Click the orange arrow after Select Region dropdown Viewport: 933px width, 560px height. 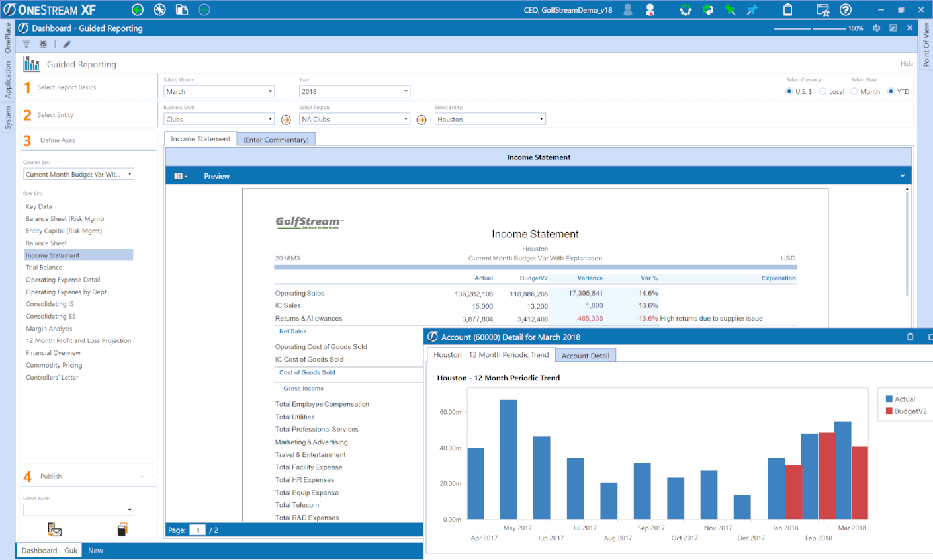point(422,120)
